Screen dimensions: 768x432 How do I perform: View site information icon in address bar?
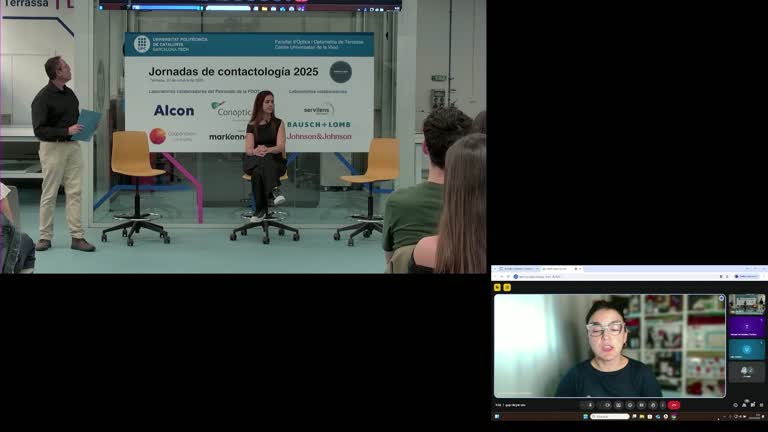[x=516, y=277]
